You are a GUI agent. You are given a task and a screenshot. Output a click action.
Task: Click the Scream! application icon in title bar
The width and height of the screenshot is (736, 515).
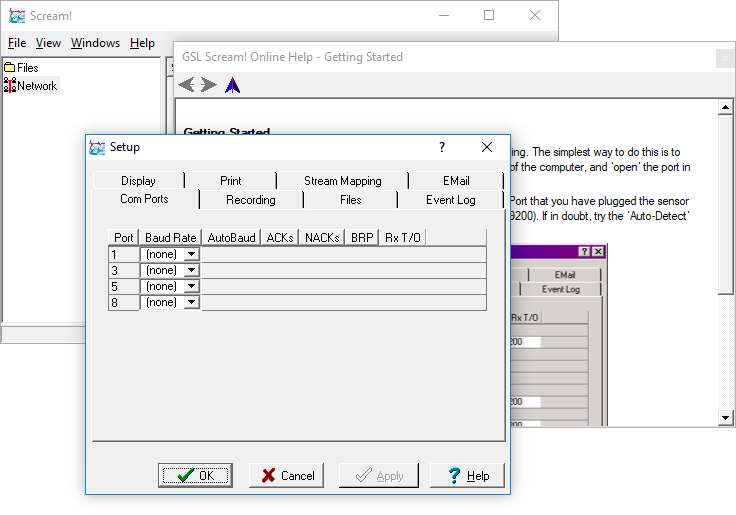point(16,15)
